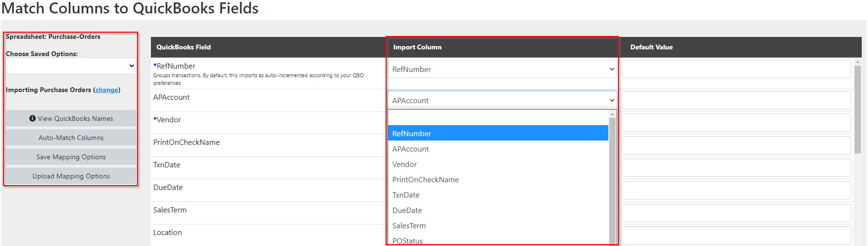
Task: Click the SalesTerm field label in table
Action: [x=170, y=210]
